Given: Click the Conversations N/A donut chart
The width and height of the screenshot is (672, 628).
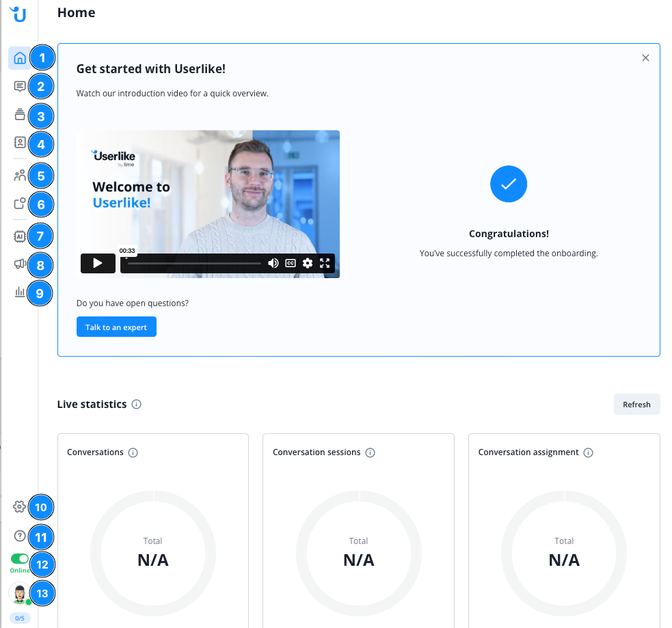Looking at the screenshot, I should [x=153, y=554].
